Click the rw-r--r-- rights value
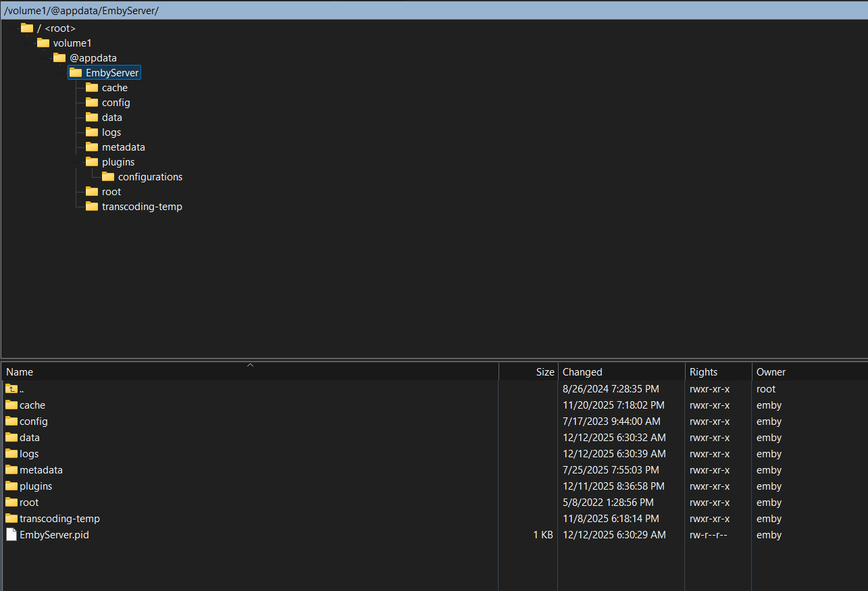Viewport: 868px width, 591px height. pyautogui.click(x=708, y=535)
